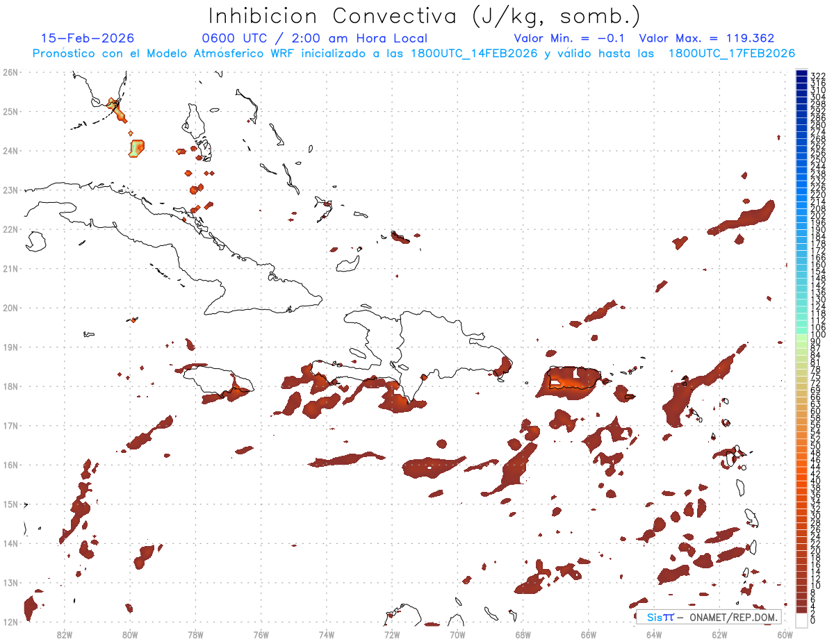
Task: Click the "82W" longitude label
Action: click(64, 634)
